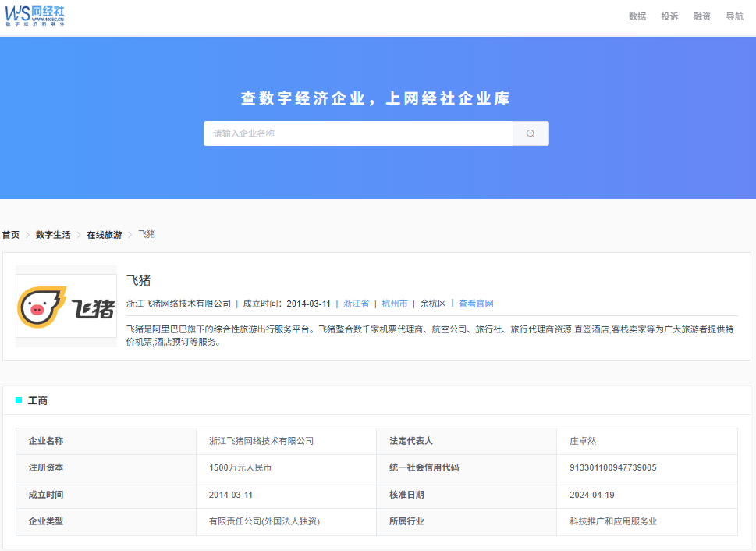Viewport: 756px width, 551px height.
Task: Open 在线旅游 breadcrumb link
Action: (104, 235)
